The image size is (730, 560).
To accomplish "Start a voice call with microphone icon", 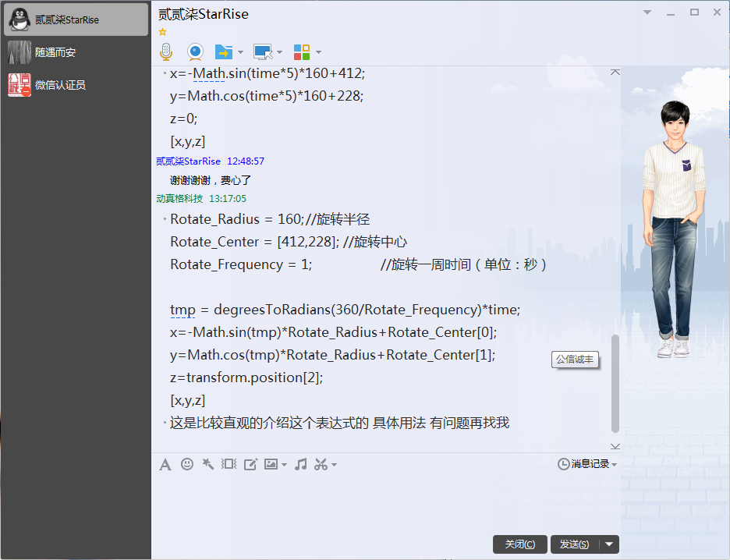I will point(166,51).
